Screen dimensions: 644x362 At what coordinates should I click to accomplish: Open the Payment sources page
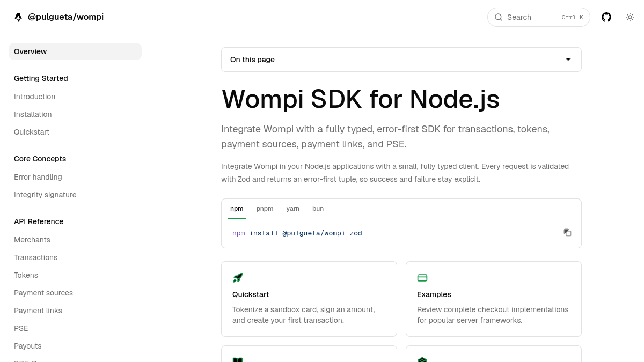tap(43, 293)
